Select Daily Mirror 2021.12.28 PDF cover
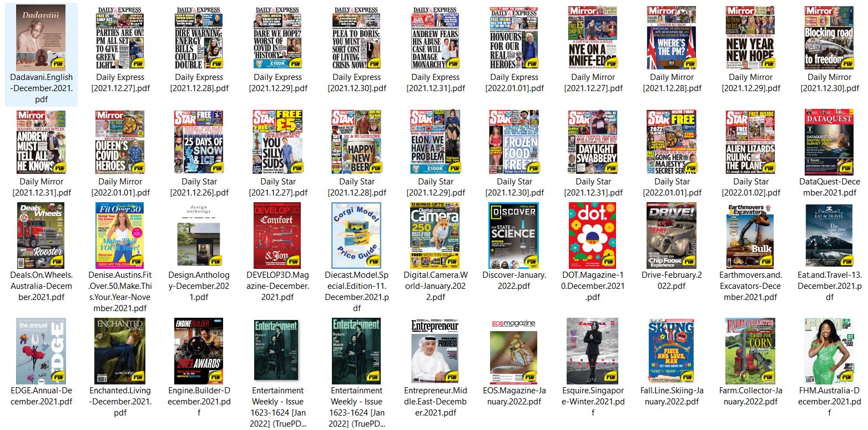Image resolution: width=868 pixels, height=430 pixels. [672, 38]
